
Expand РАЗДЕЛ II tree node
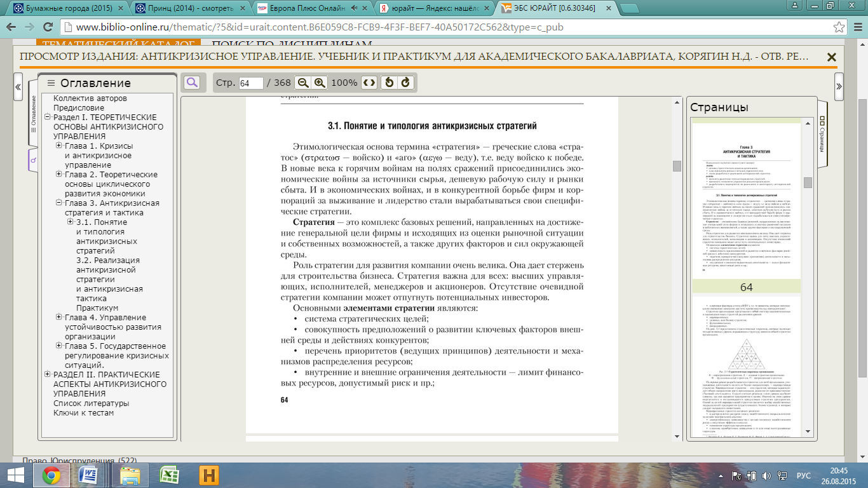pos(48,375)
